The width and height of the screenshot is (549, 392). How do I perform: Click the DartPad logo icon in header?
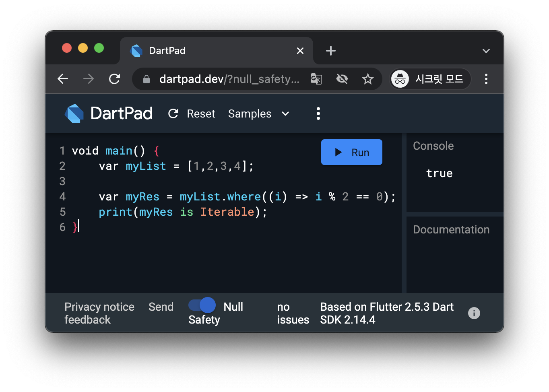(74, 113)
